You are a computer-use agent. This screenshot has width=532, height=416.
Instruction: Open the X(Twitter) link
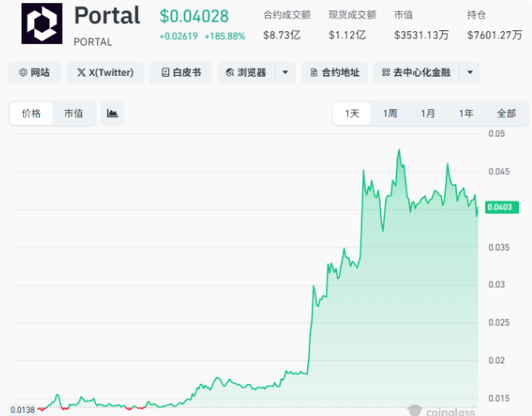coord(105,73)
